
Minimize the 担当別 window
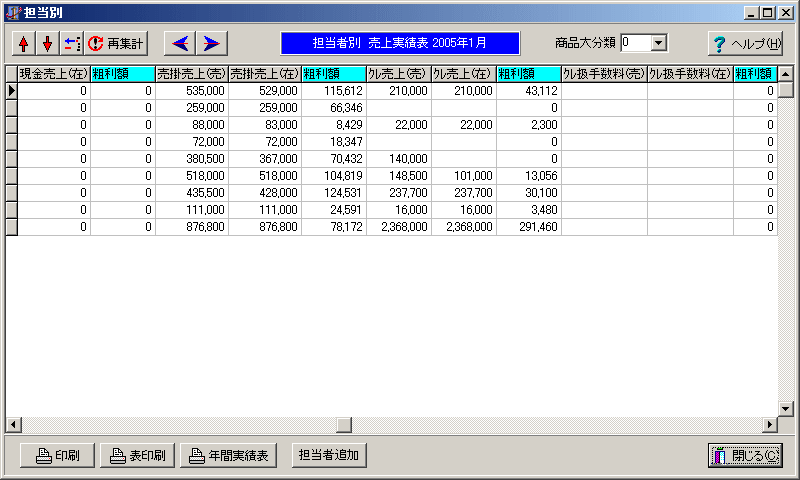(x=751, y=13)
